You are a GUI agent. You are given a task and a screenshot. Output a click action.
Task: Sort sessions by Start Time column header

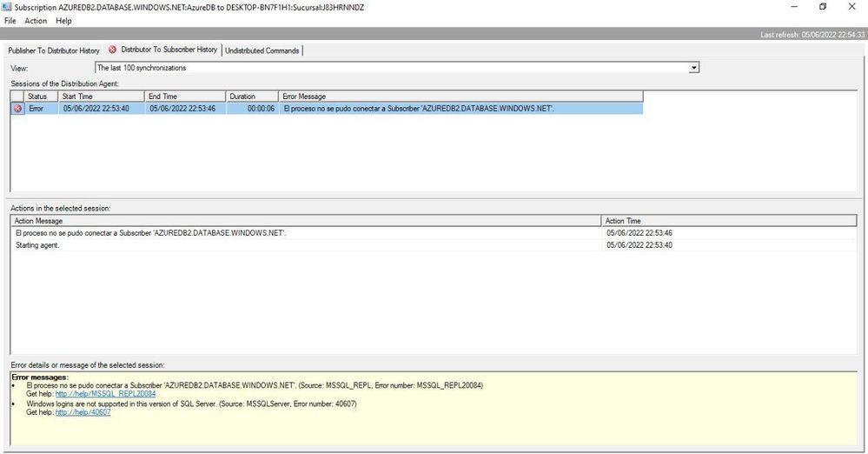click(x=102, y=97)
